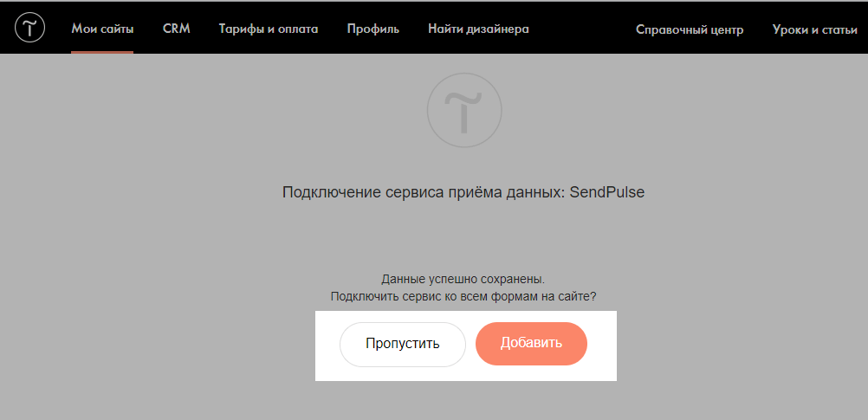Click the question about connecting all forms
This screenshot has width=868, height=420.
click(463, 296)
